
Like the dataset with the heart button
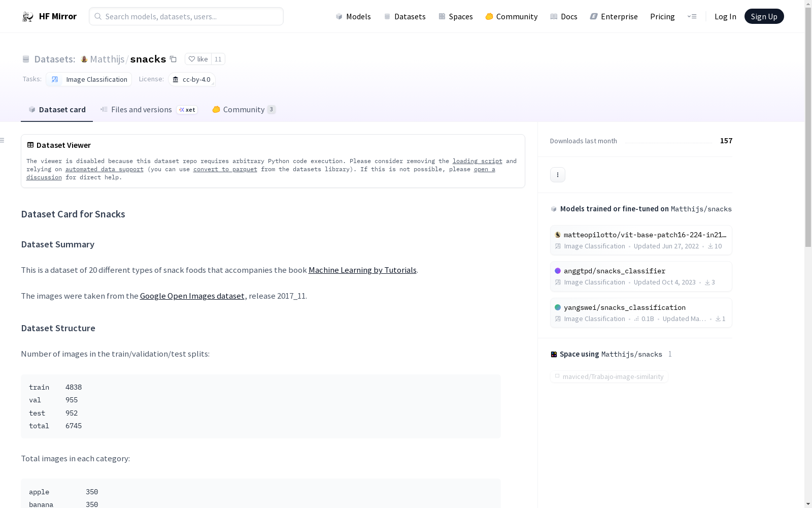tap(198, 59)
